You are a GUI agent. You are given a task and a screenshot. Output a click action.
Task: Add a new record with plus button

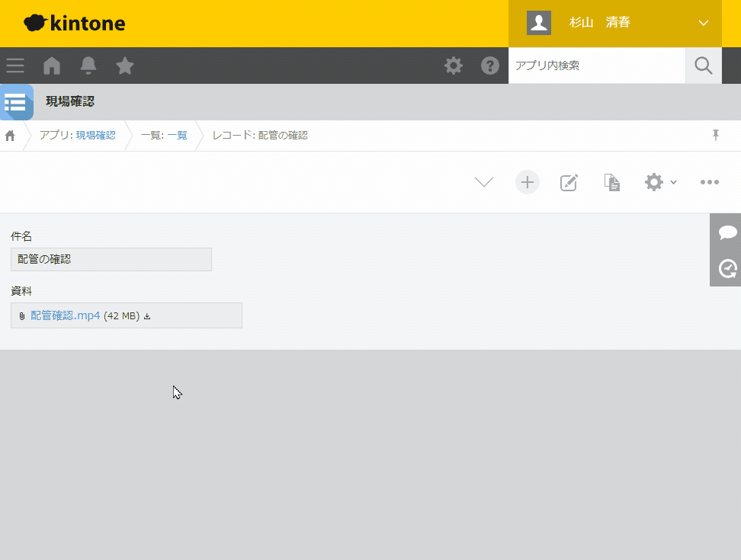(x=528, y=182)
